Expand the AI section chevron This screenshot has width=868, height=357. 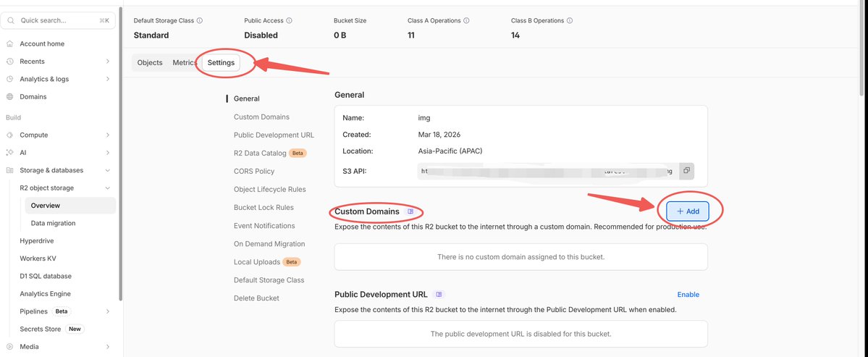(107, 153)
